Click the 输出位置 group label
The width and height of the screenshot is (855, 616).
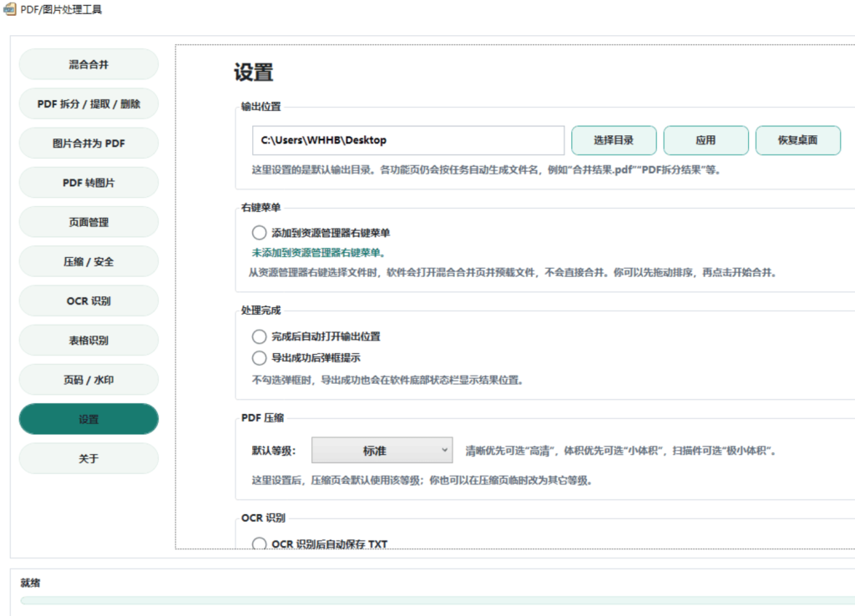click(x=261, y=107)
